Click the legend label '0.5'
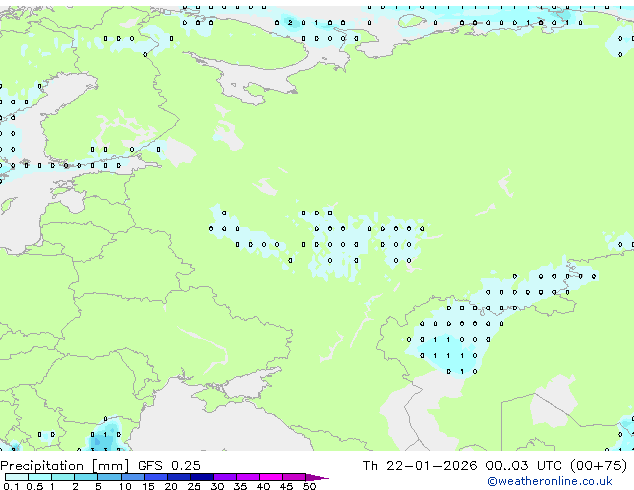Screen dimensions: 634x490 35,486
